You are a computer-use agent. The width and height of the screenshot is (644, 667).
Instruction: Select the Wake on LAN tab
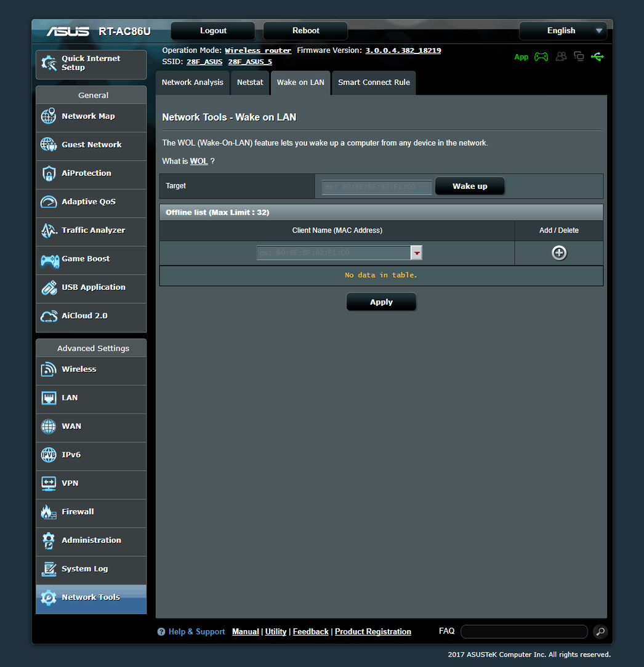pos(300,82)
